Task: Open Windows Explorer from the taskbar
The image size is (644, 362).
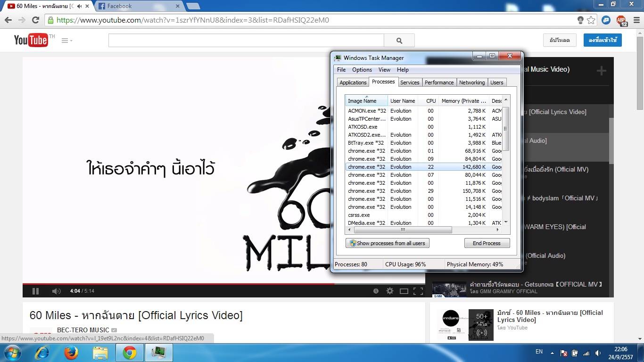Action: point(100,353)
